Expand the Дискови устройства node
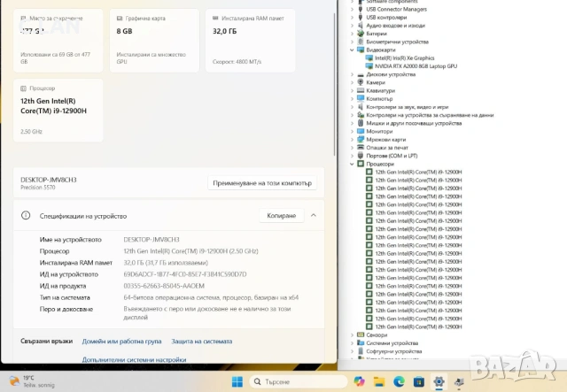 click(x=352, y=74)
